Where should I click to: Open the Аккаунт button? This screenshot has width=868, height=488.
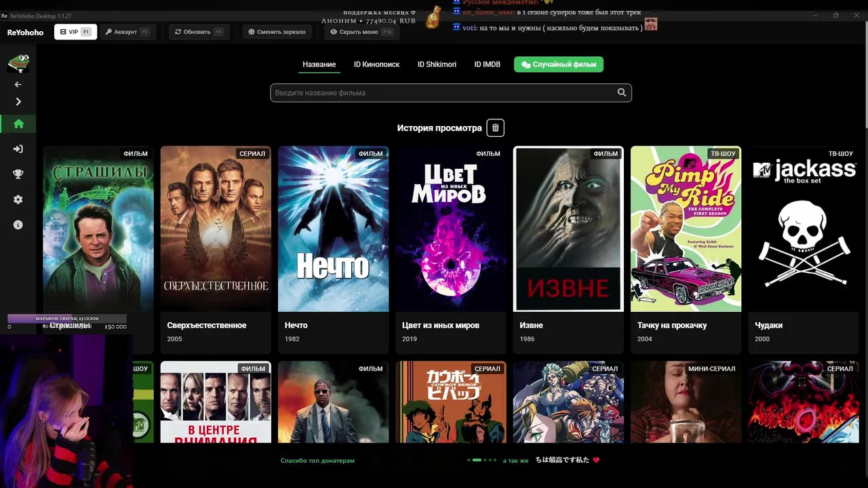[x=127, y=32]
